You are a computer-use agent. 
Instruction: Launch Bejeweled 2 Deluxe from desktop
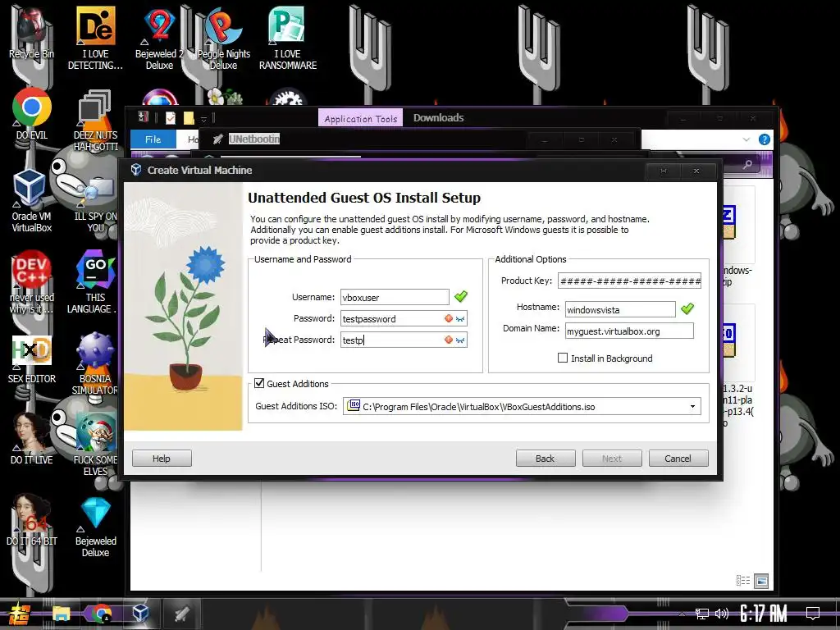coord(159,38)
